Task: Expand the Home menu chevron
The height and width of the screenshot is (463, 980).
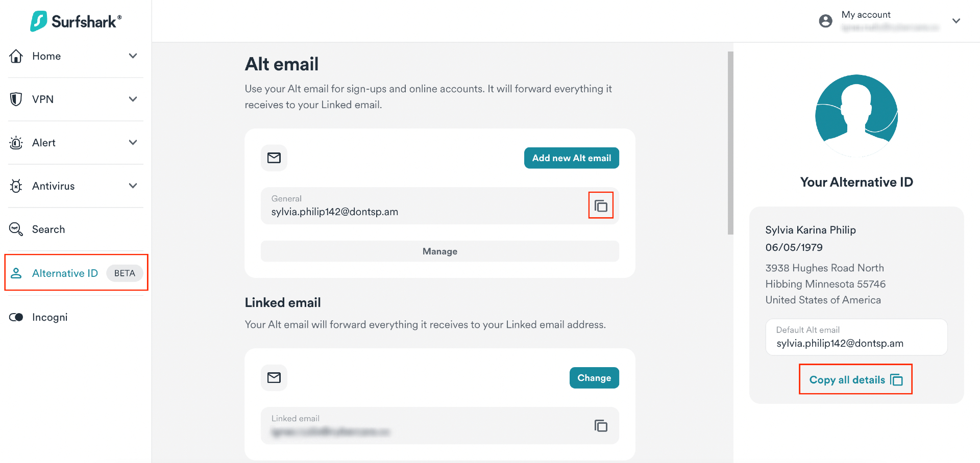Action: click(133, 56)
